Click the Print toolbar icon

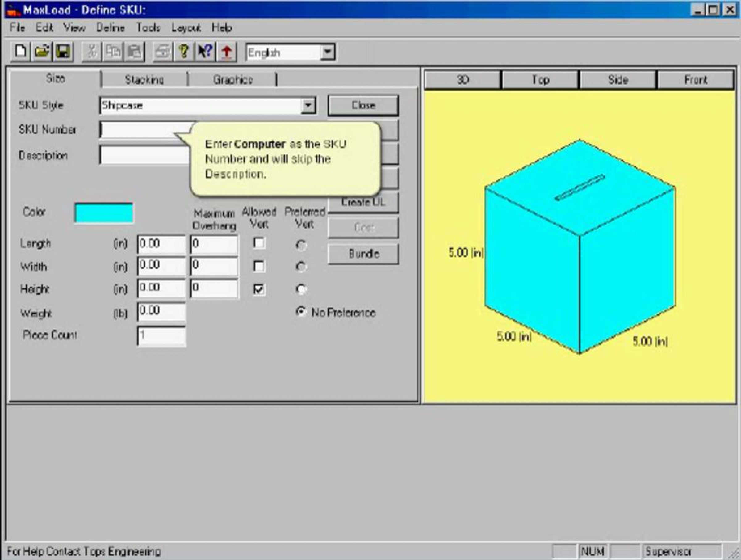pyautogui.click(x=163, y=52)
